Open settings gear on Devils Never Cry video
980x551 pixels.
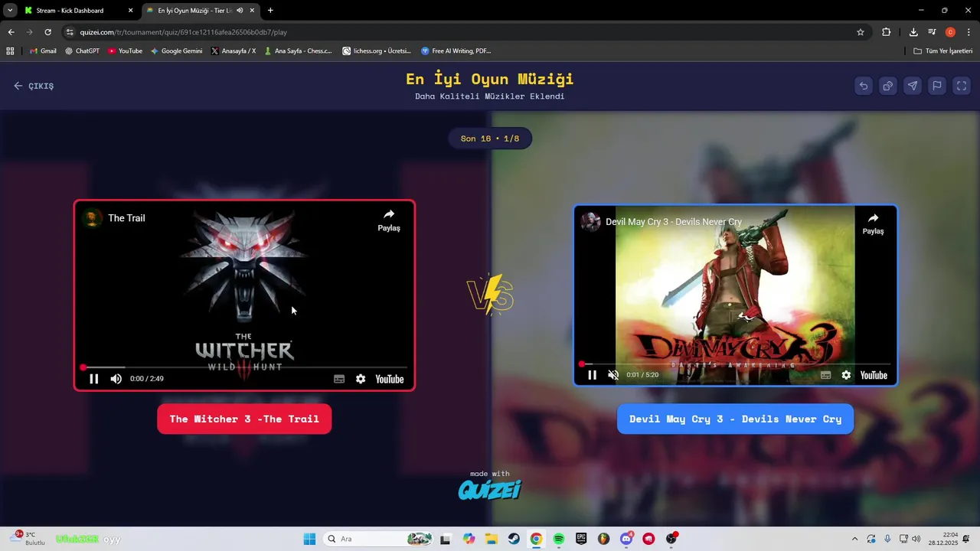(846, 375)
